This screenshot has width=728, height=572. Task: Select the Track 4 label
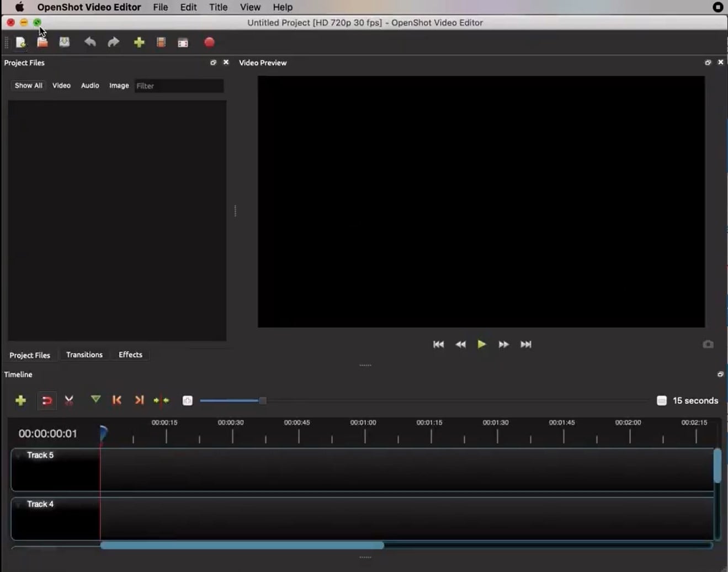tap(40, 504)
